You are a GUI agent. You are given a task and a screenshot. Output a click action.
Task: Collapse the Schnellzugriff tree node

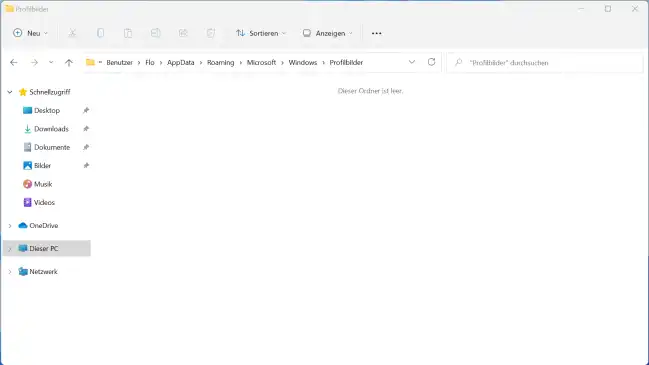(10, 92)
